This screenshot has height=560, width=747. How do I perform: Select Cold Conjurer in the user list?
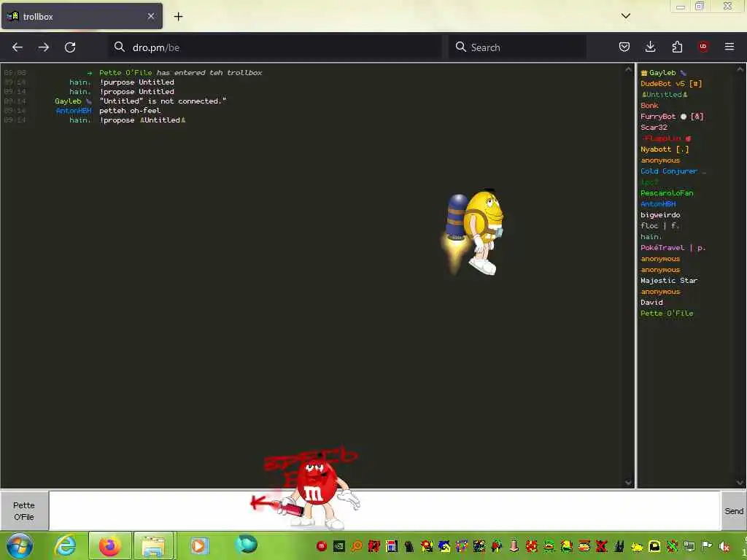[673, 171]
